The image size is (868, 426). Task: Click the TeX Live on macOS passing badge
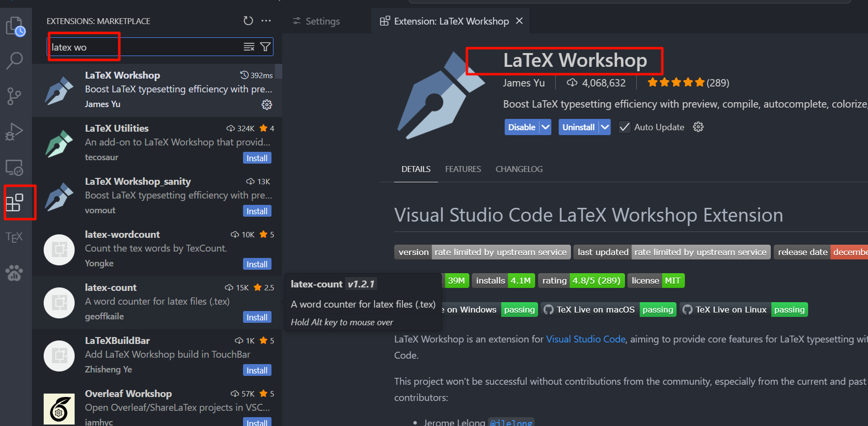(609, 310)
